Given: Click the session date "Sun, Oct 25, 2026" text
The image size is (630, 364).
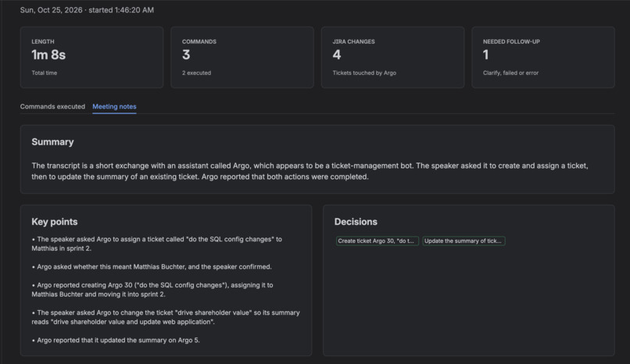Looking at the screenshot, I should [x=51, y=10].
